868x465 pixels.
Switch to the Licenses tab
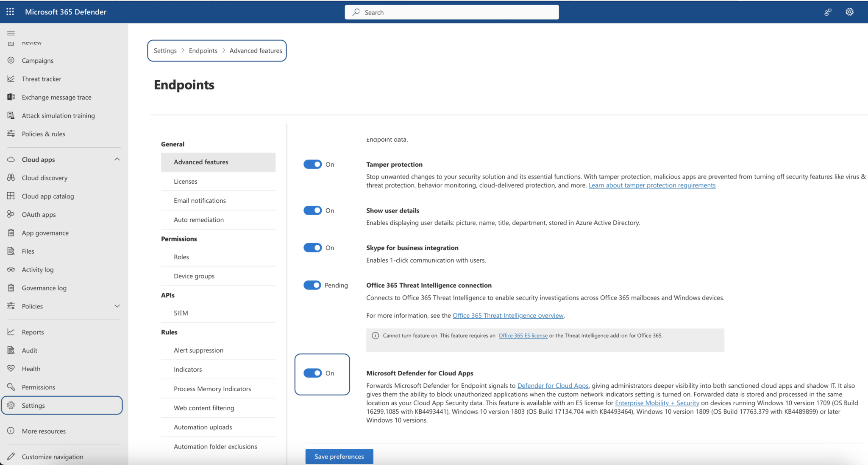(x=185, y=181)
